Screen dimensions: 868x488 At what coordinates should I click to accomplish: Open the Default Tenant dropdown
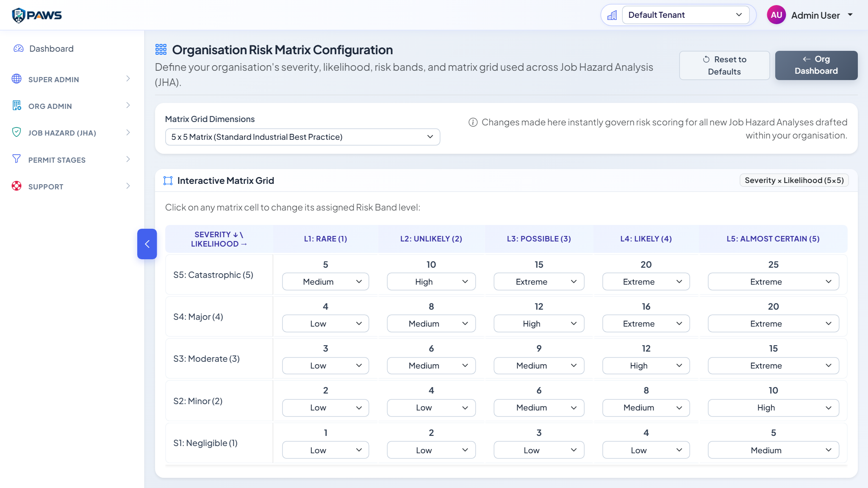point(685,15)
